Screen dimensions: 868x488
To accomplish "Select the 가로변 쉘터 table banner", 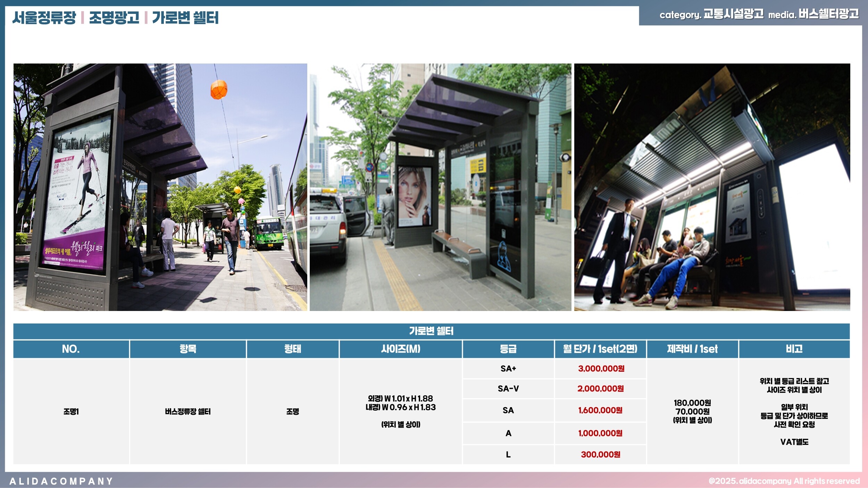I will pyautogui.click(x=431, y=331).
